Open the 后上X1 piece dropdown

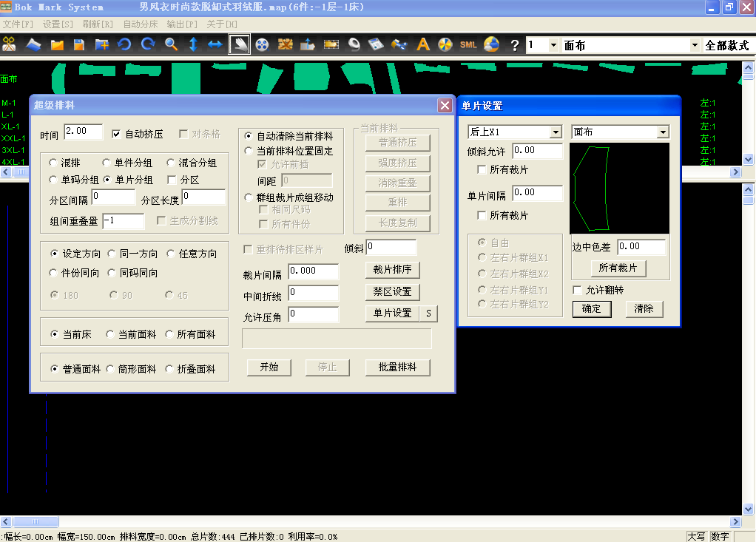click(x=556, y=132)
